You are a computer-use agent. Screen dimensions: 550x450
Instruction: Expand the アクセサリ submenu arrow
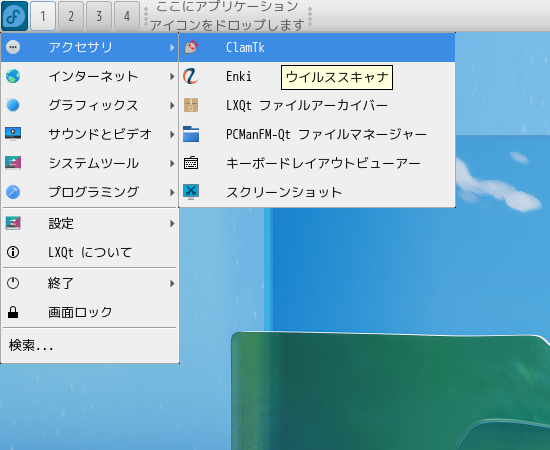pyautogui.click(x=172, y=47)
